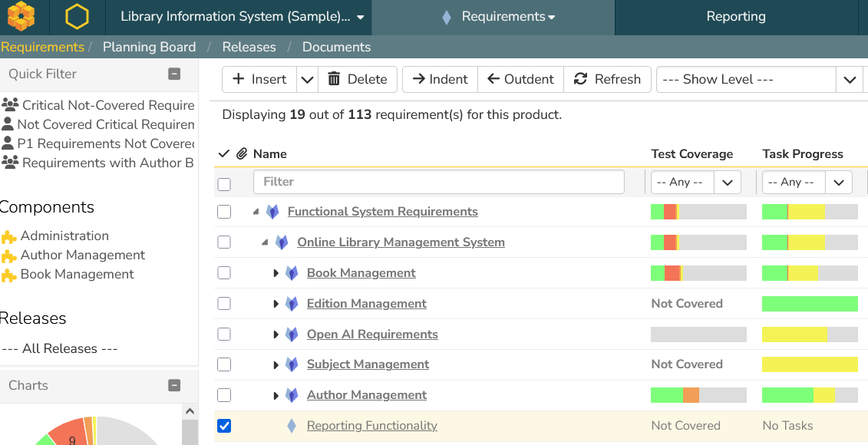
Task: Uncheck the Reporting Functionality row checkbox
Action: click(x=224, y=426)
